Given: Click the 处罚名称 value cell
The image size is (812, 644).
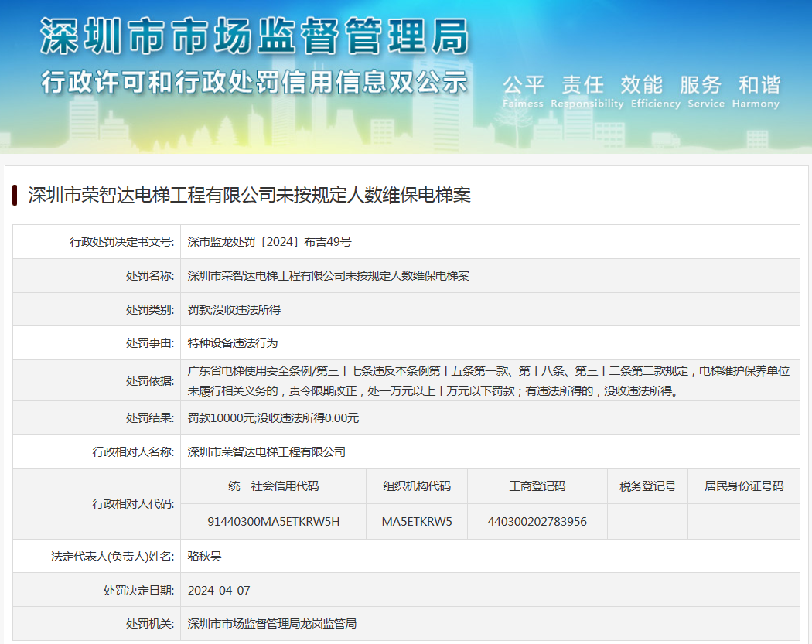Looking at the screenshot, I should click(328, 276).
